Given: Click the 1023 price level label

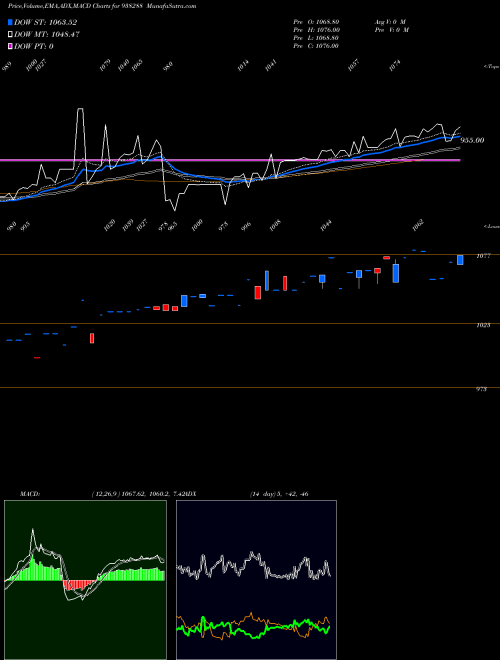Looking at the screenshot, I should [x=483, y=325].
